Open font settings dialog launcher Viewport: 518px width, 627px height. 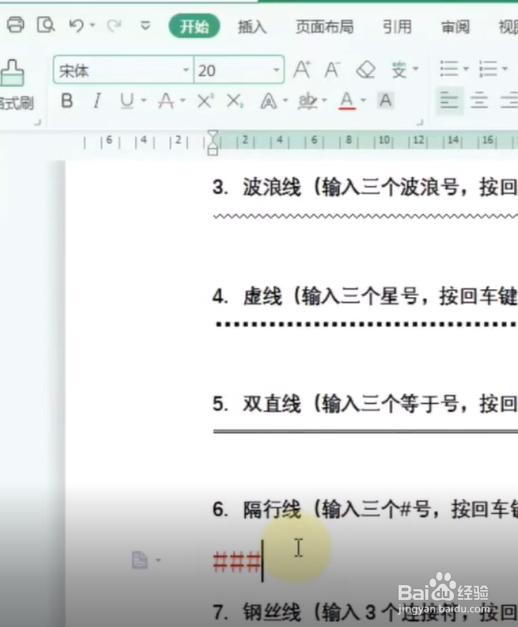(x=420, y=122)
